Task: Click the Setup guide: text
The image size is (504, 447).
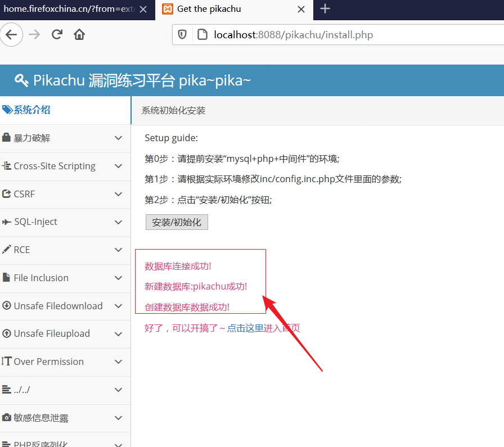Action: [x=172, y=138]
